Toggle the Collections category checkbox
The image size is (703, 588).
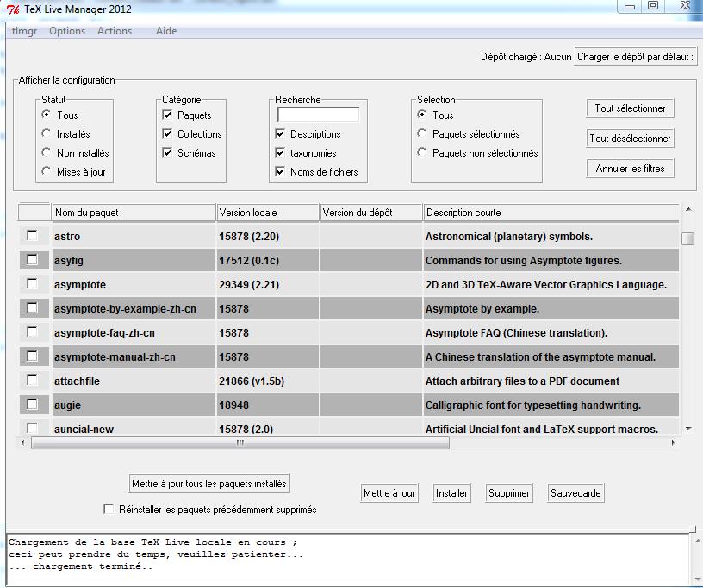tap(167, 133)
